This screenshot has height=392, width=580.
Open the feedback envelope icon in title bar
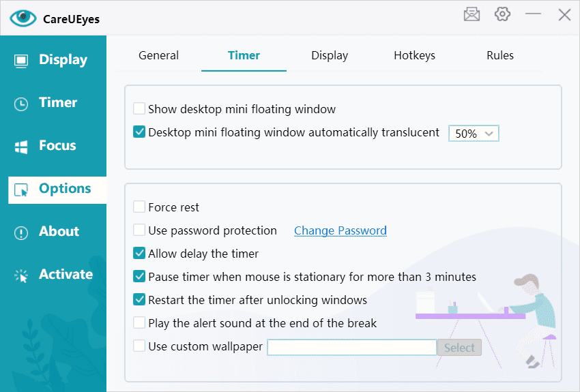click(472, 14)
